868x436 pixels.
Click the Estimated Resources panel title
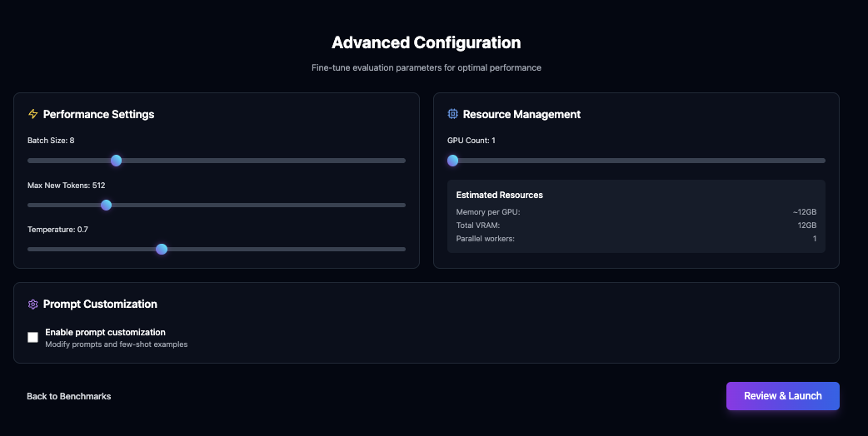pyautogui.click(x=499, y=195)
